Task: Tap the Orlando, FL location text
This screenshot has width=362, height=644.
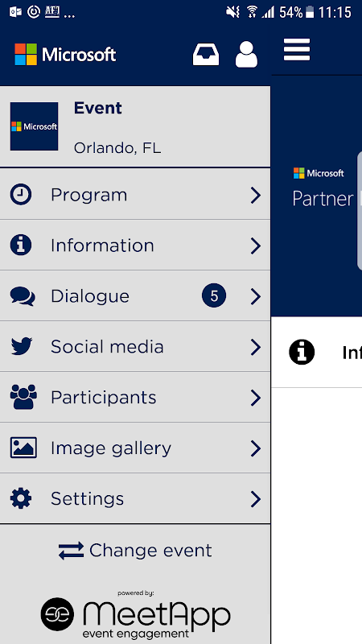Action: [x=117, y=148]
